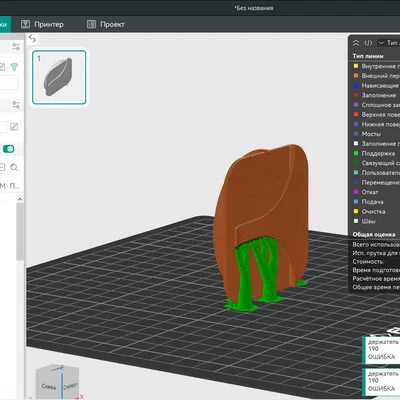The image size is (400, 400).
Task: Click the Тип линии header
Action: pyautogui.click(x=368, y=56)
